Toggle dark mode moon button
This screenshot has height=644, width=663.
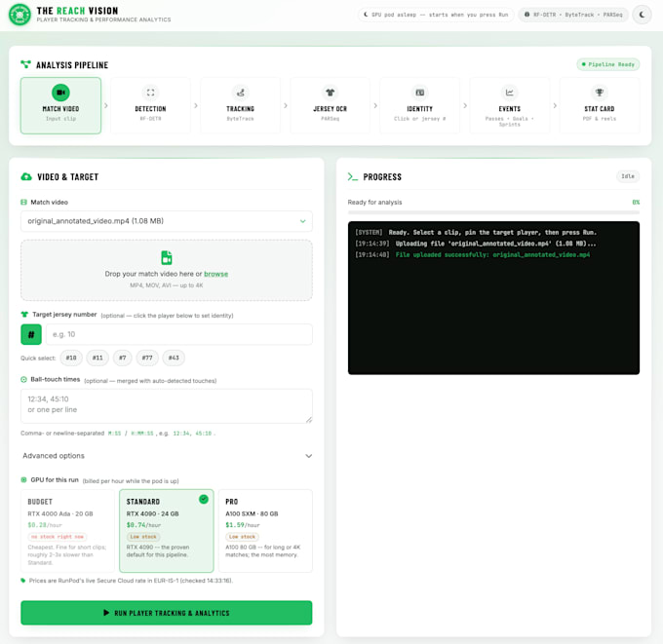[x=642, y=15]
